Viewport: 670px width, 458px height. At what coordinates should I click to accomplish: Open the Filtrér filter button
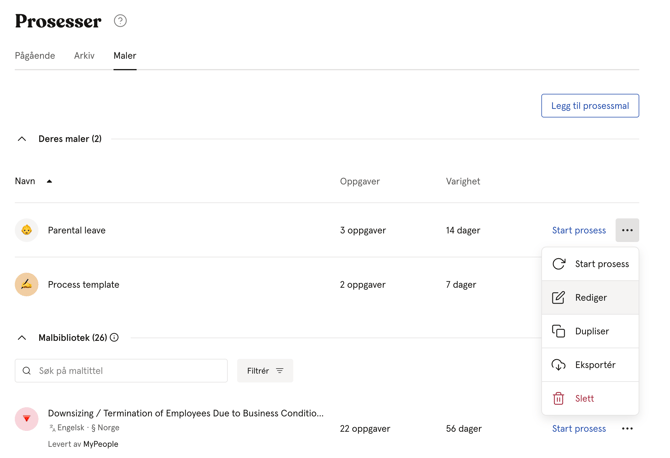(265, 370)
